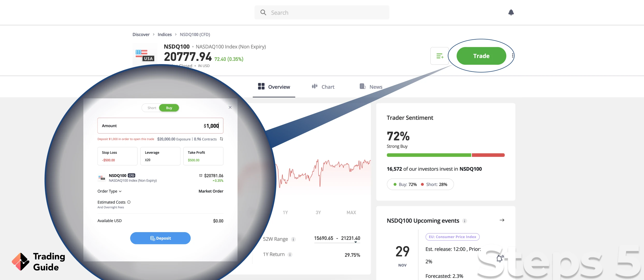Select the Buy toggle on order panel
644x280 pixels.
pyautogui.click(x=169, y=108)
